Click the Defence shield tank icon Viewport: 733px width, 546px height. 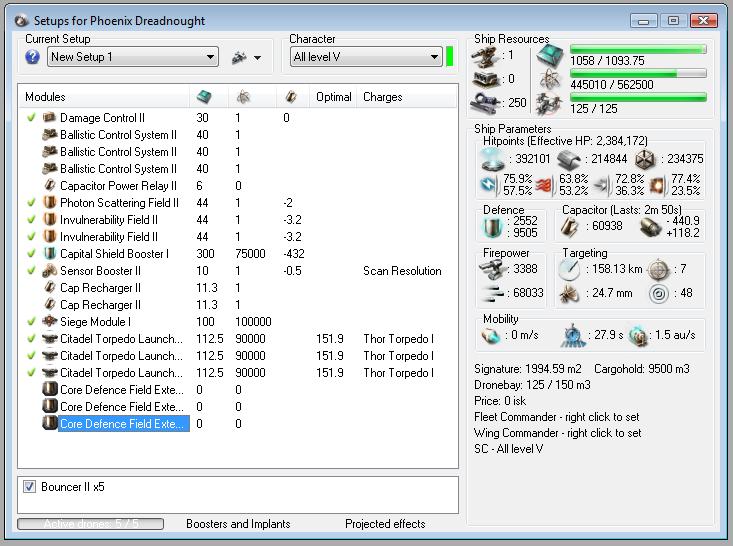[x=492, y=227]
